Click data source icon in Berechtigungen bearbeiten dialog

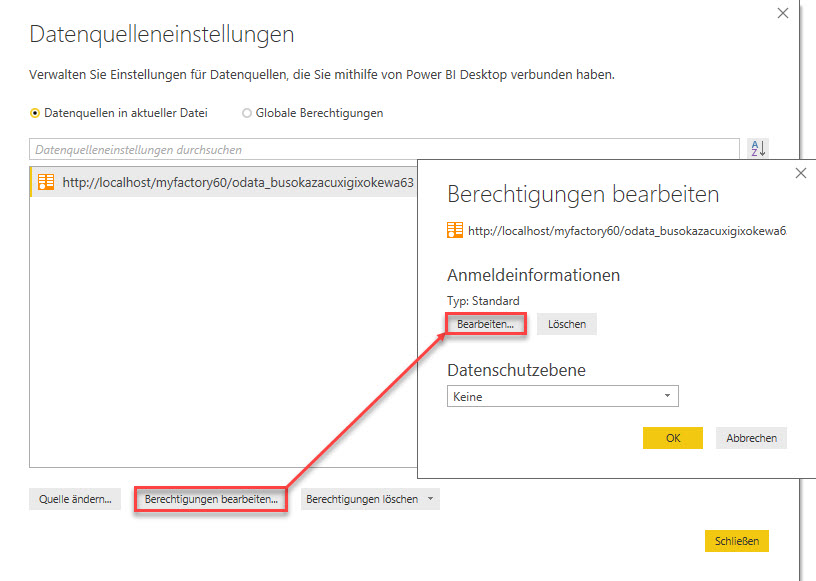[x=455, y=230]
